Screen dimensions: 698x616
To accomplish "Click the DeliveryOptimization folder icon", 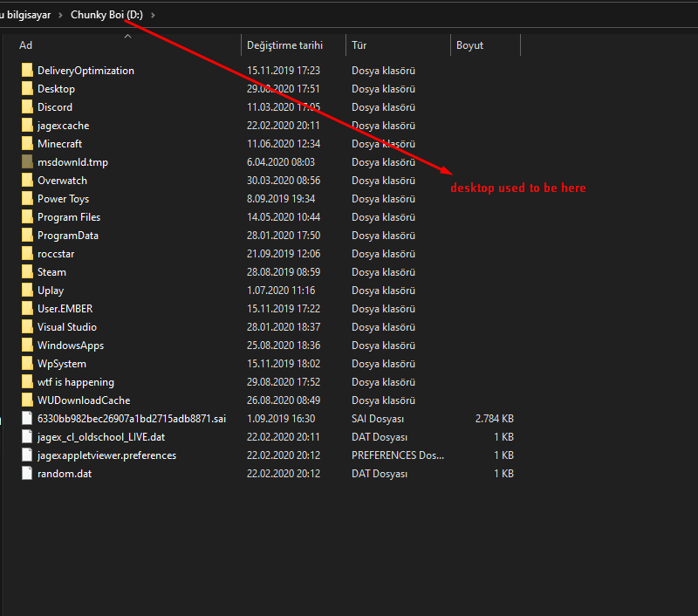I will point(27,71).
